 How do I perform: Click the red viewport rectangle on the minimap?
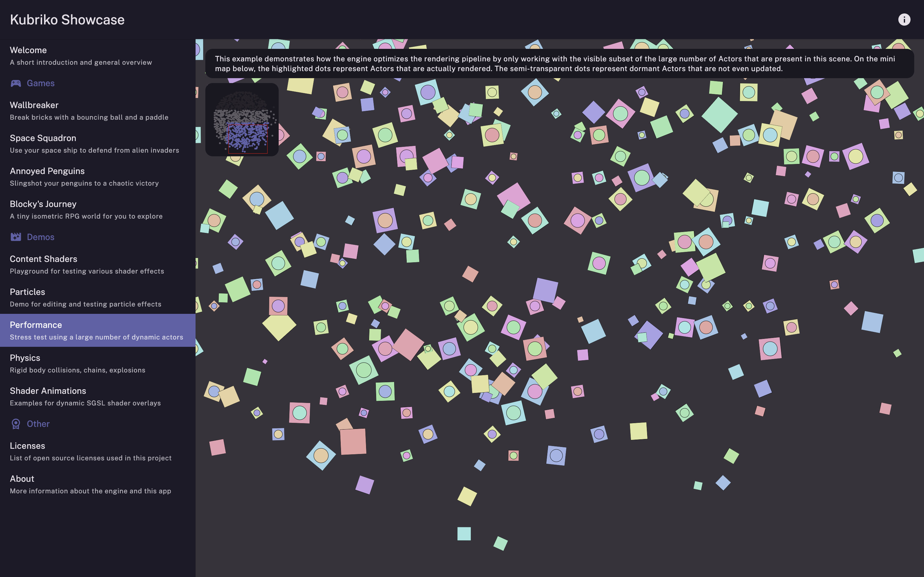pos(248,140)
